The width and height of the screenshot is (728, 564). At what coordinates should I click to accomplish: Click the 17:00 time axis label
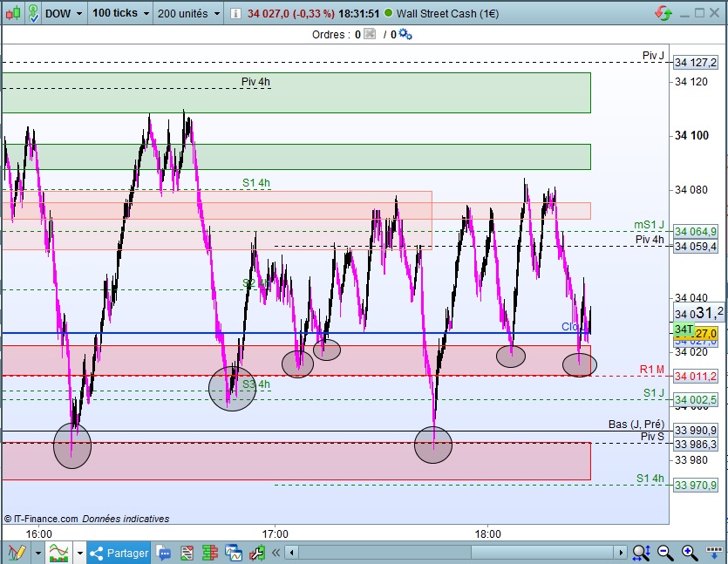tap(275, 533)
